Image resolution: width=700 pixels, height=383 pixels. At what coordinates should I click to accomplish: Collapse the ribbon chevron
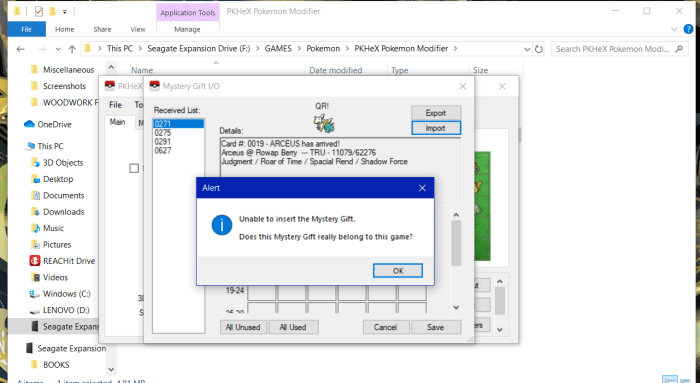[x=675, y=29]
